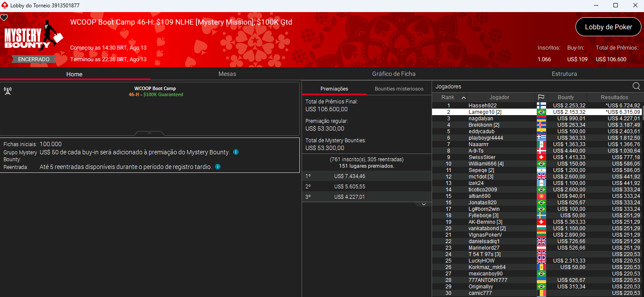Screen dimensions: 644x297
Task: Sort by Resultados column header
Action: click(x=614, y=97)
